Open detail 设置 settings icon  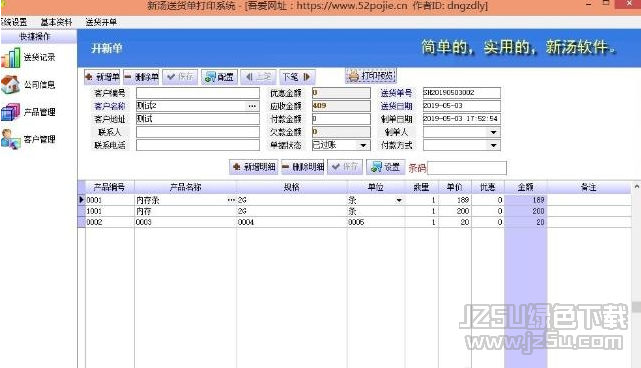[x=385, y=167]
